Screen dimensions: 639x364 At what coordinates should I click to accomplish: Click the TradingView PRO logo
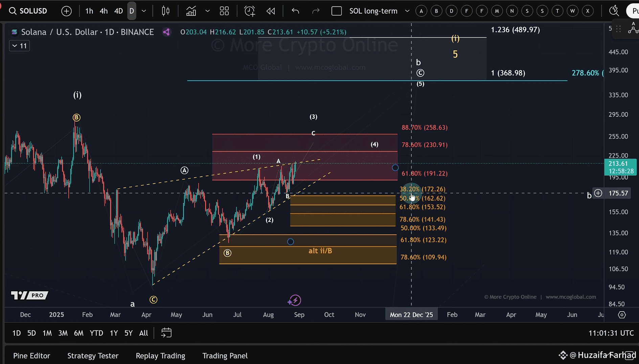(x=30, y=295)
